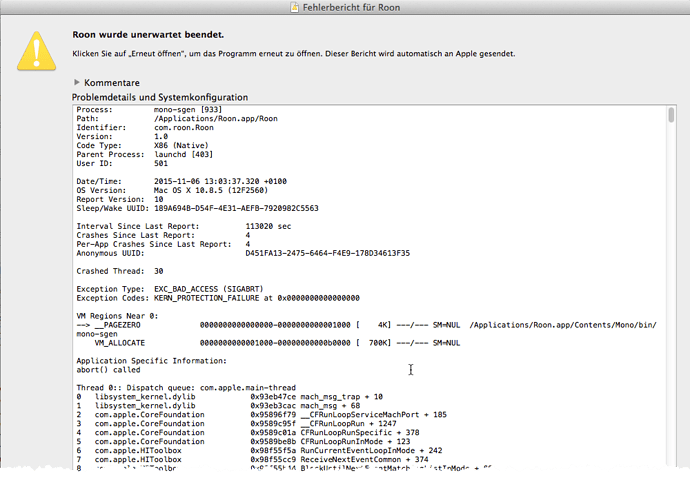
Task: Click the 'Code Type: X86 (Native)' line
Action: tap(142, 145)
